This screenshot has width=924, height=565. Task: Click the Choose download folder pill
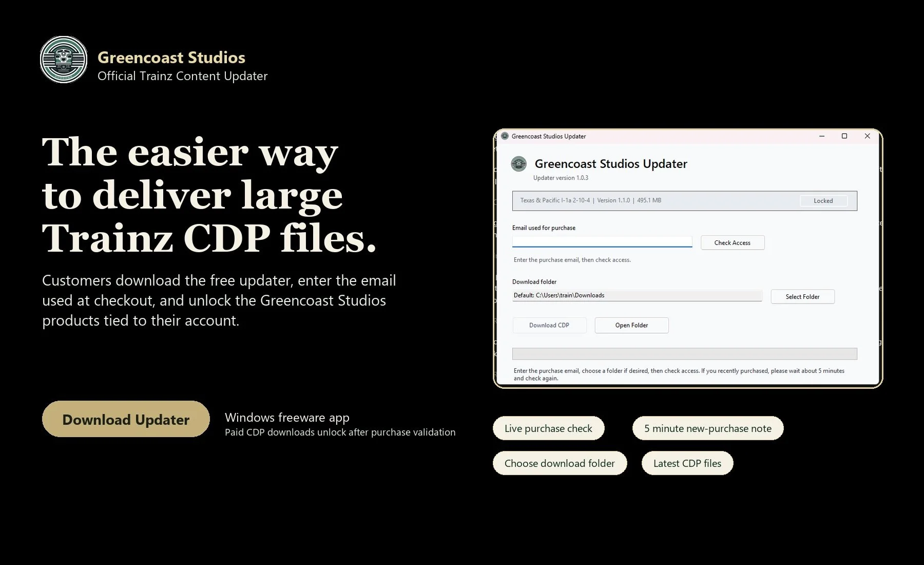(x=560, y=463)
